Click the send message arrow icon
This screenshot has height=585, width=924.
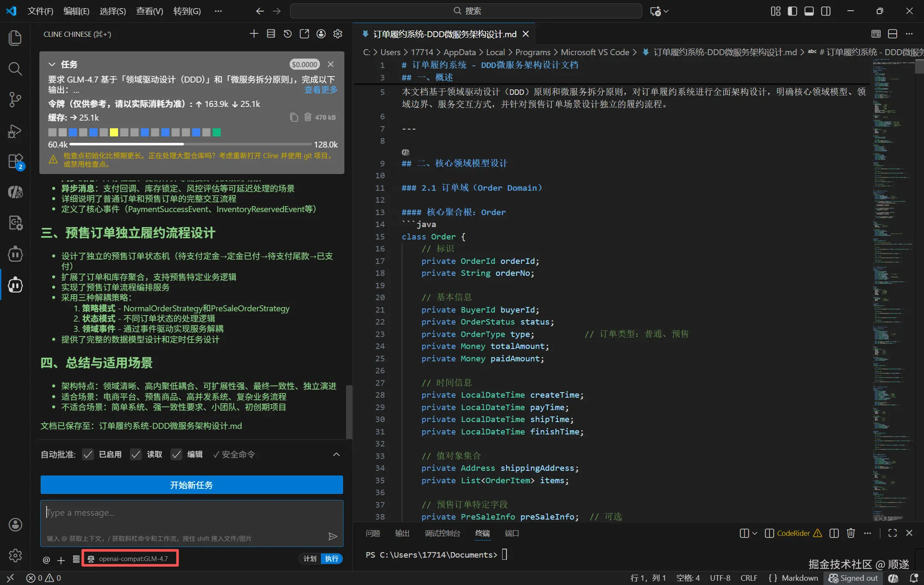click(332, 536)
